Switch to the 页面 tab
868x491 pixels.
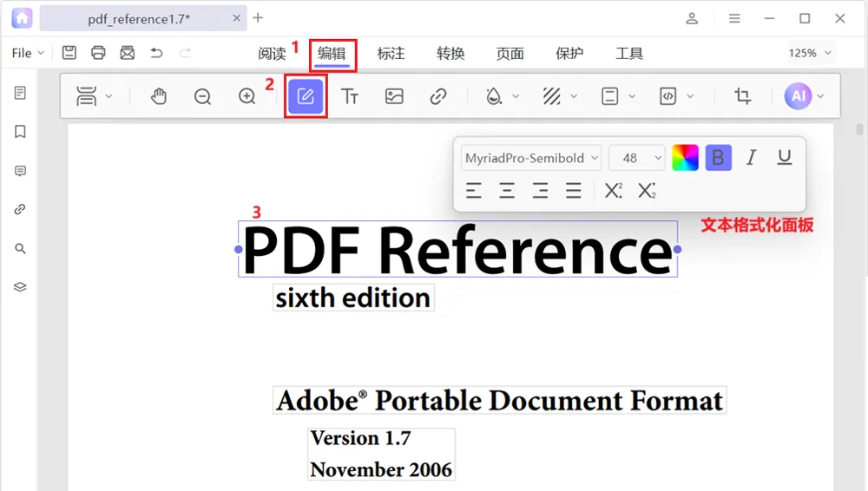click(510, 53)
